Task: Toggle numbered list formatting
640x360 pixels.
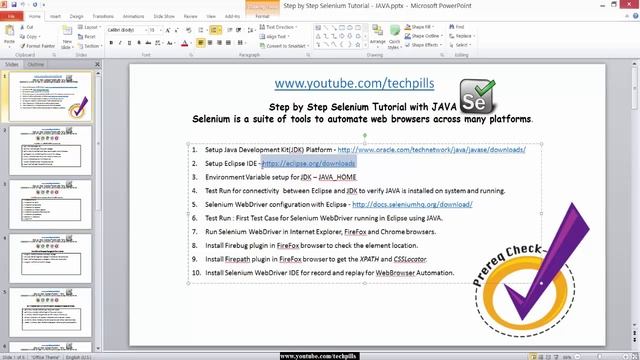Action: point(215,30)
